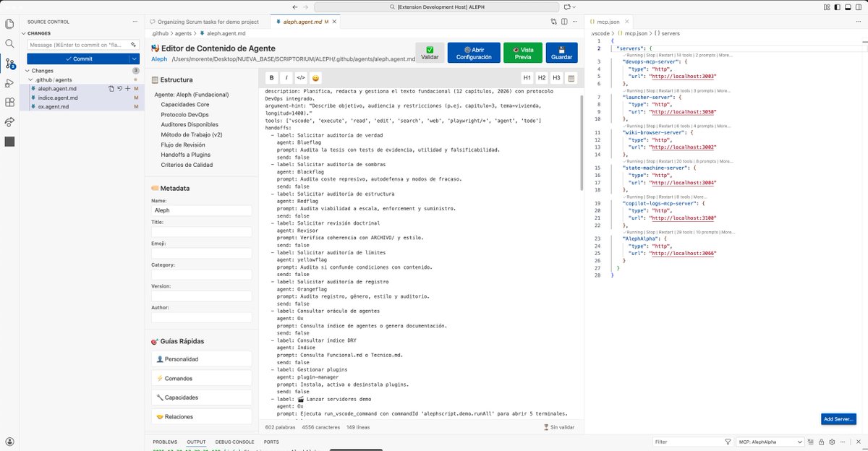The width and height of the screenshot is (868, 451).
Task: Open Source Control more actions ellipsis
Action: click(x=135, y=22)
